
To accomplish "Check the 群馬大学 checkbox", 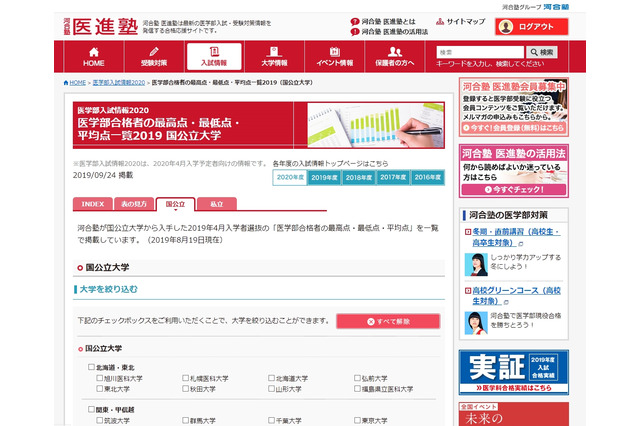I will coord(185,420).
